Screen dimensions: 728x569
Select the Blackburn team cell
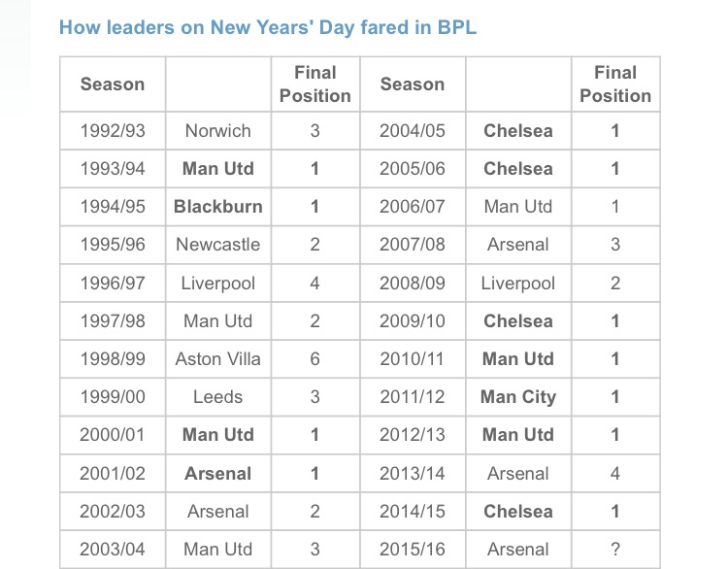(218, 207)
